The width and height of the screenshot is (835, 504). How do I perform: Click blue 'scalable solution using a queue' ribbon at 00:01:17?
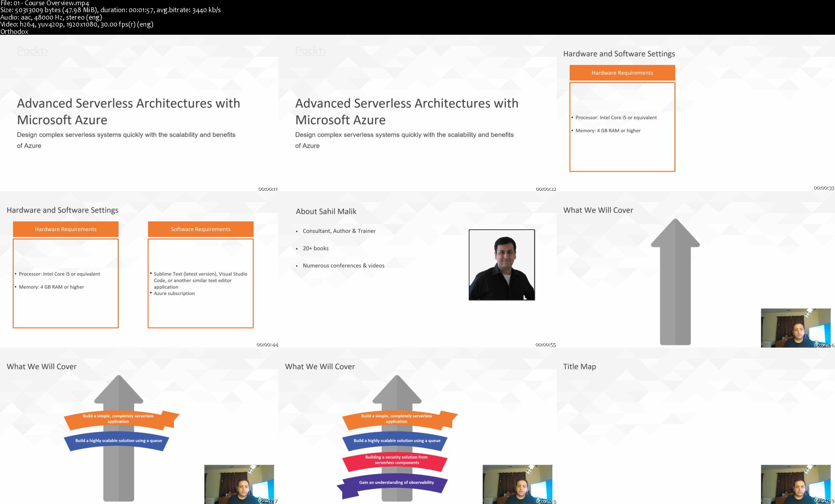coord(117,441)
